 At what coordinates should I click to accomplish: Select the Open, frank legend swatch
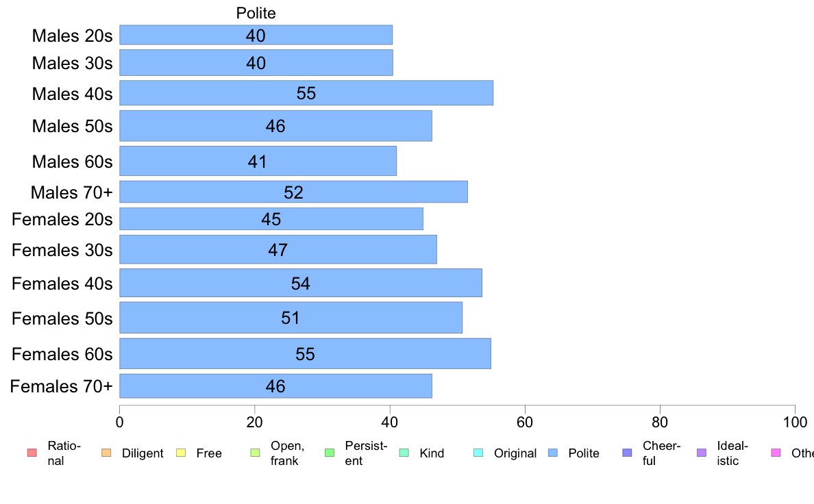click(255, 453)
